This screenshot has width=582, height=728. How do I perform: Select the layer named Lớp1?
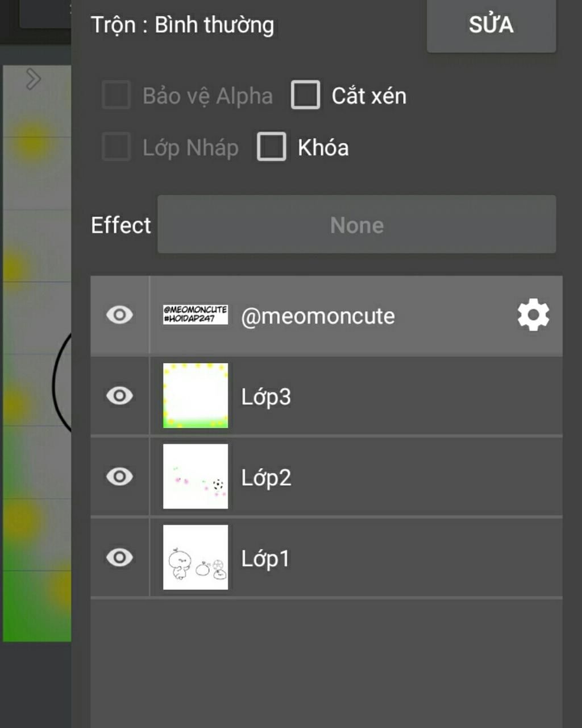pos(265,559)
